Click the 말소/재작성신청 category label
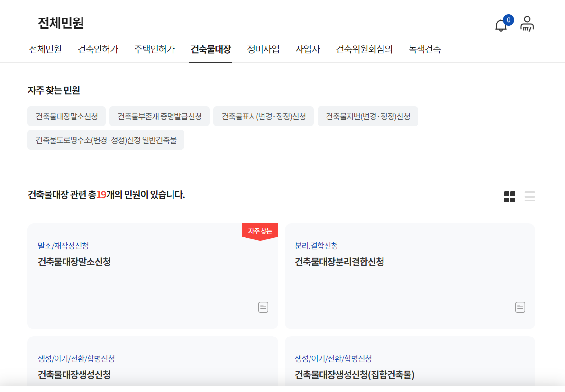 coord(64,246)
